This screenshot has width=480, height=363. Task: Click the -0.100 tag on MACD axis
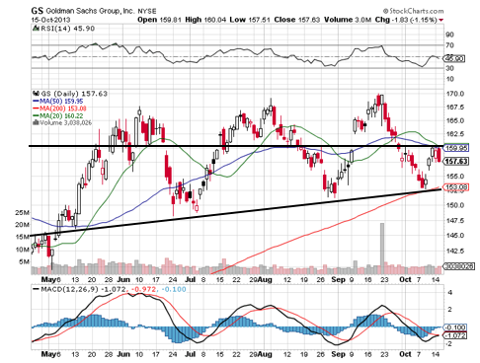[455, 327]
